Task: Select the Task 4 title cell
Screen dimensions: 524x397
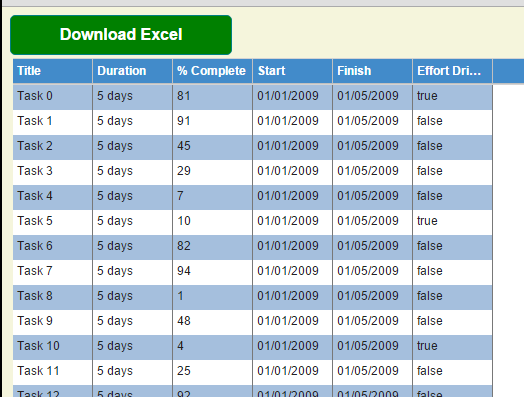Action: click(x=53, y=197)
